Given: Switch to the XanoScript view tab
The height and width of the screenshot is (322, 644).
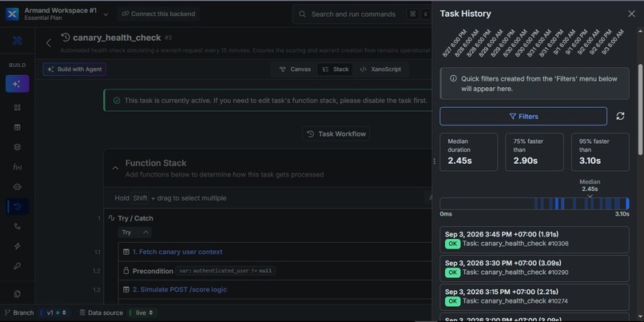Looking at the screenshot, I should point(380,69).
